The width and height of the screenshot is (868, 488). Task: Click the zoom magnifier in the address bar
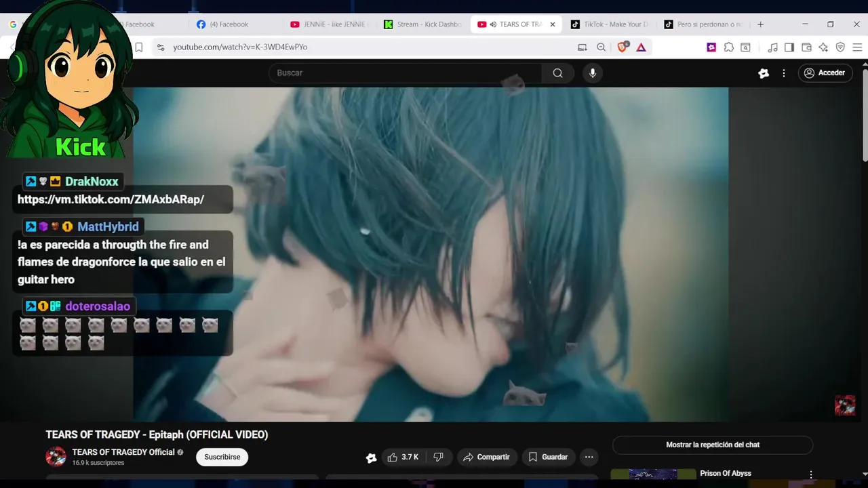[601, 47]
